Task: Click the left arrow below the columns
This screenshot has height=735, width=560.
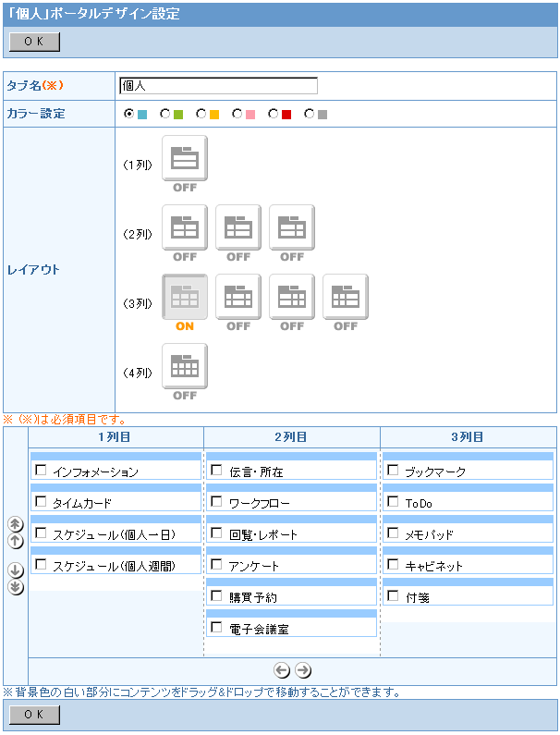Action: coord(283,670)
